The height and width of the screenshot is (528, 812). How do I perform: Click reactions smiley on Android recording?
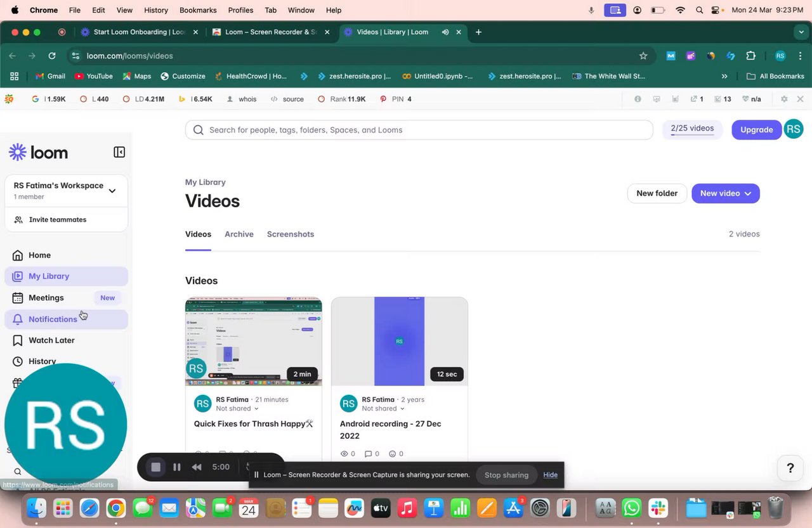click(x=392, y=454)
